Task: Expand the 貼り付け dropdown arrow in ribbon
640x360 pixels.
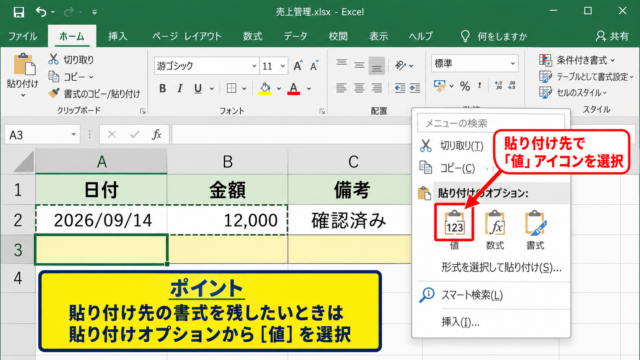Action: tap(23, 96)
